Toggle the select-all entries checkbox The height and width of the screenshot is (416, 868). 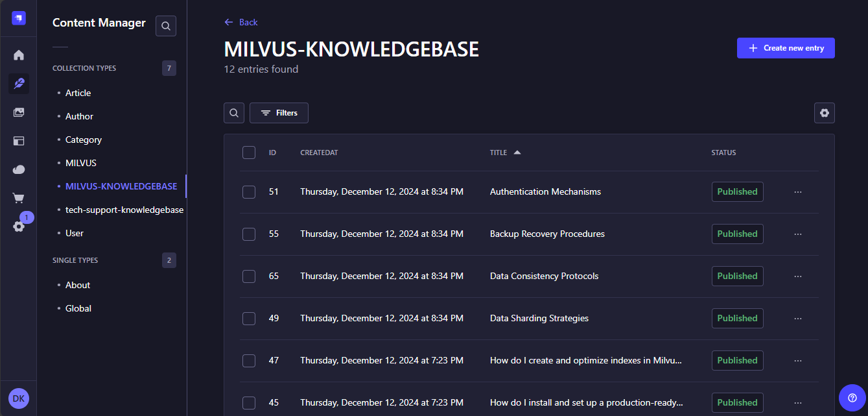point(249,153)
